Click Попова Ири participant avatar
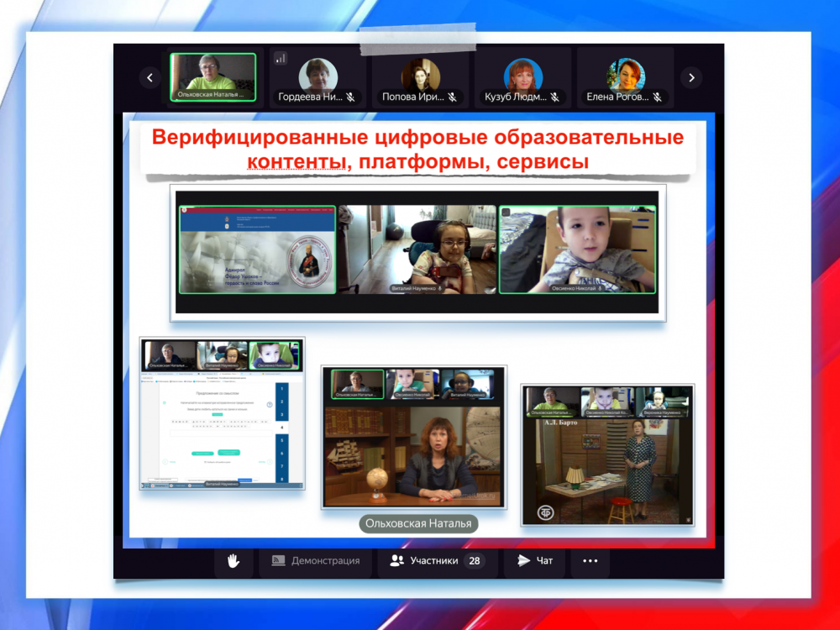Screen dimensions: 840x630 point(420,75)
